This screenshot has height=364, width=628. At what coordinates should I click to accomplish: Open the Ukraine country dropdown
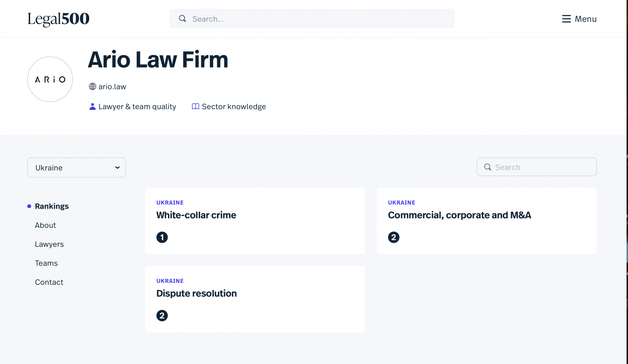coord(77,168)
